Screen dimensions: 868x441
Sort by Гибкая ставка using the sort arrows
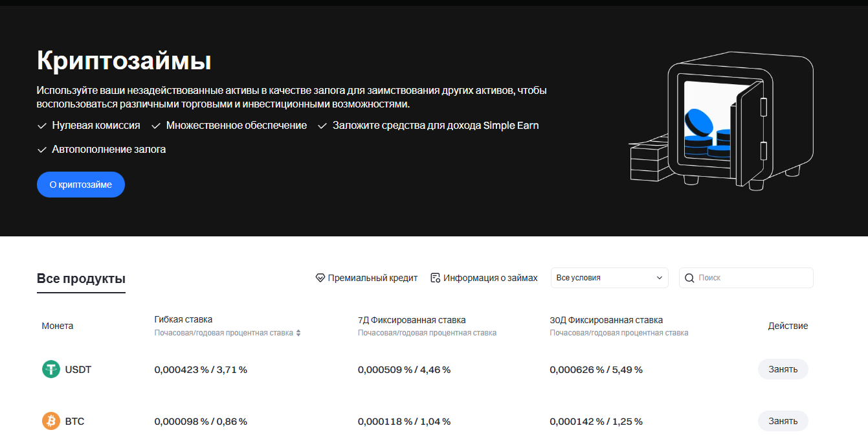(x=298, y=332)
